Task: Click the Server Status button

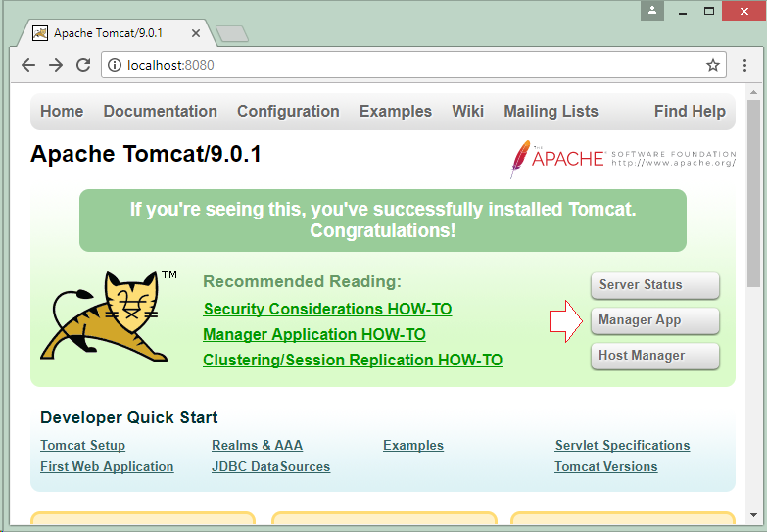Action: 655,285
